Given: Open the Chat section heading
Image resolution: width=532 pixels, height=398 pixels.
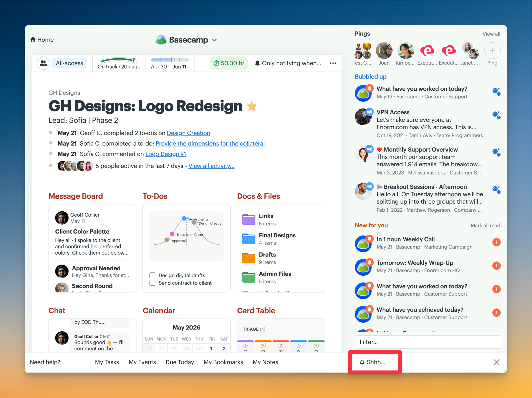Looking at the screenshot, I should pyautogui.click(x=57, y=311).
